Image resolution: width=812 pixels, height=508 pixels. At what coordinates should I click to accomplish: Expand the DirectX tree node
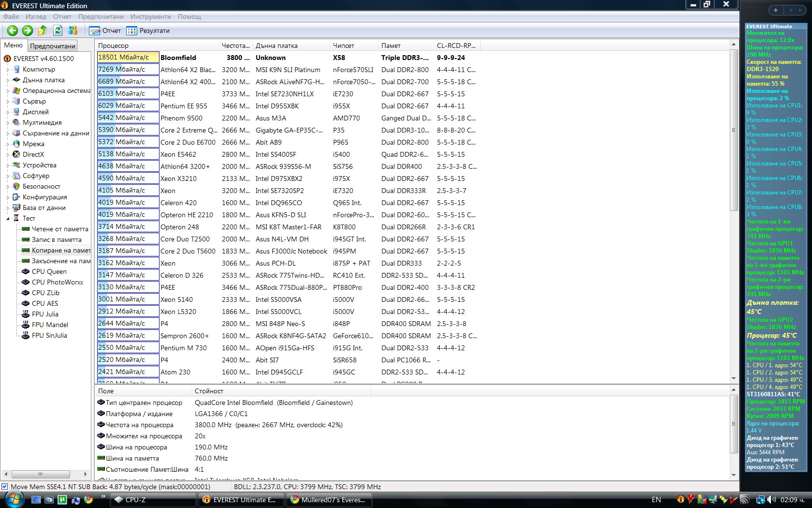8,155
